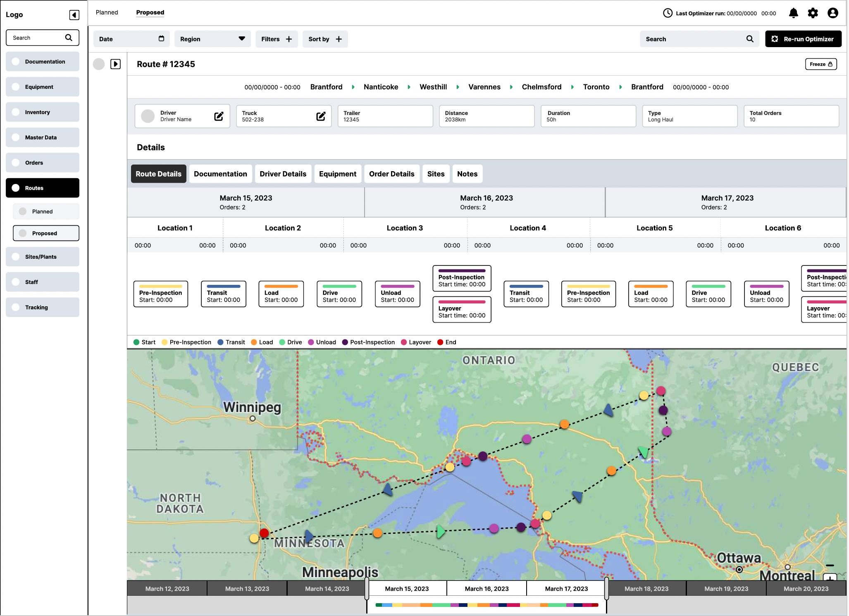Screen dimensions: 849x616
Task: Select March 18, 2023 on the timeline
Action: point(646,589)
